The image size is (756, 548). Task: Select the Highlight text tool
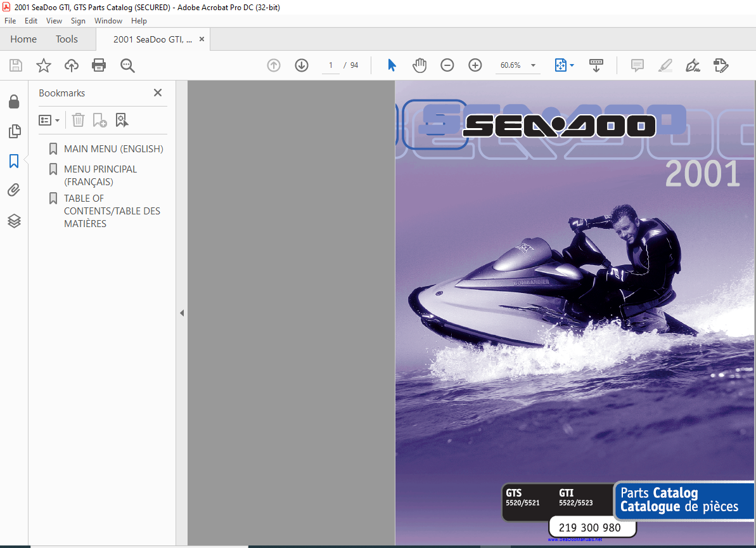click(665, 65)
